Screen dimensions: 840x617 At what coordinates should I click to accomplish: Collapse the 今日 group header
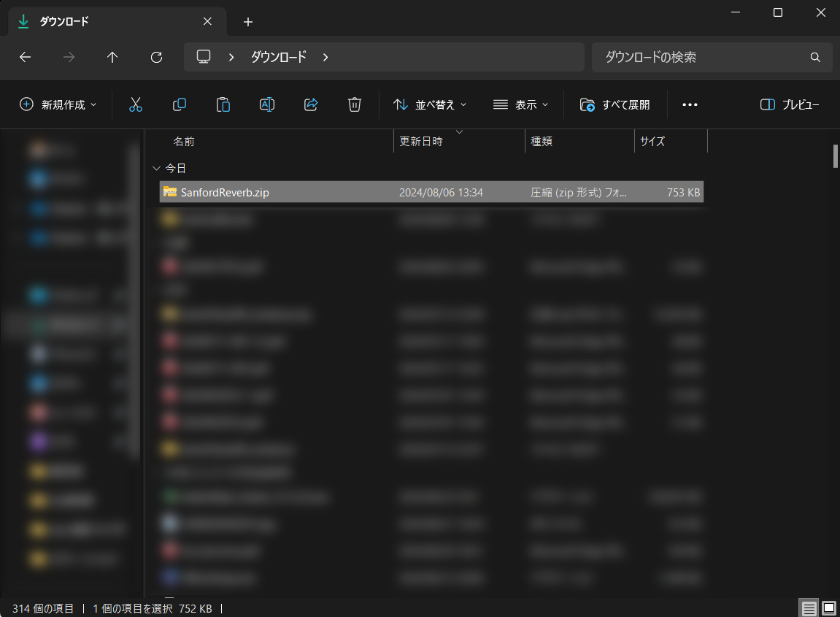tap(156, 168)
